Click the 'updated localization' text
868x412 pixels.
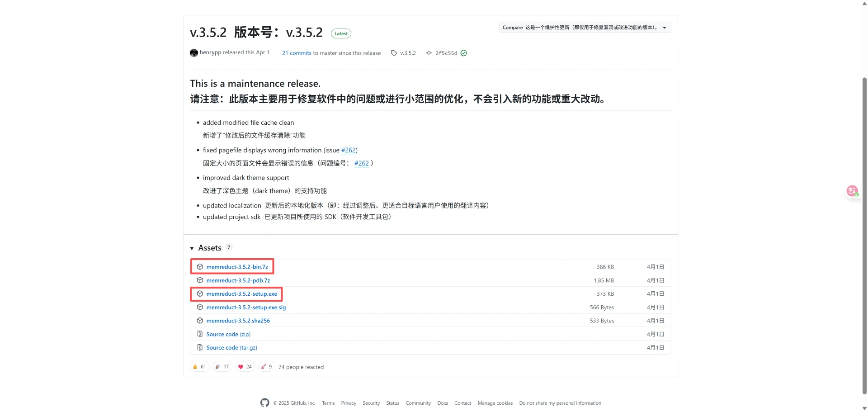click(232, 205)
